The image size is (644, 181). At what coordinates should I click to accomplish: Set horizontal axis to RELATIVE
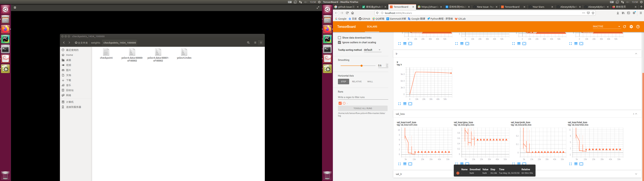pos(357,82)
